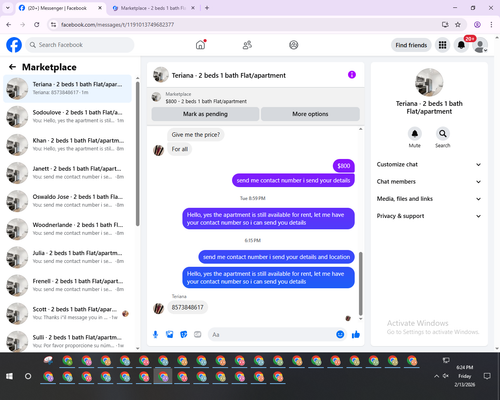Open Cortana circle on the taskbar
This screenshot has width=500, height=400.
click(28, 376)
